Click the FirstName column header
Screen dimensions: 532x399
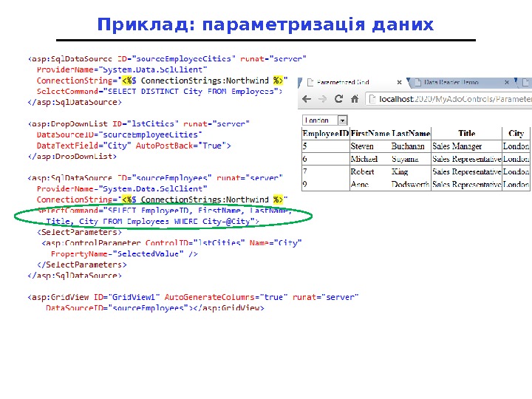pyautogui.click(x=370, y=133)
